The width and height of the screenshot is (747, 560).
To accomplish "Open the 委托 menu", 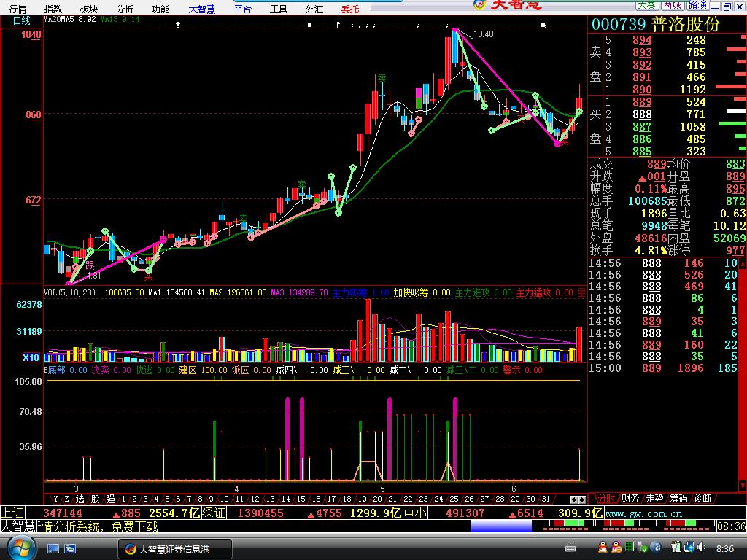I will (x=349, y=9).
